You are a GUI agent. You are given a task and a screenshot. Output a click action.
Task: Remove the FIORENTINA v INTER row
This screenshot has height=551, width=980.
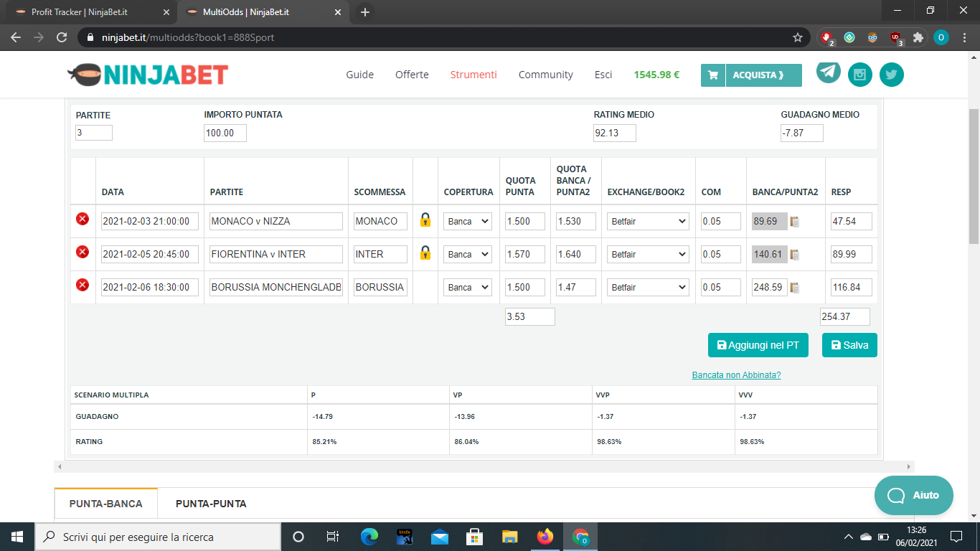(83, 252)
